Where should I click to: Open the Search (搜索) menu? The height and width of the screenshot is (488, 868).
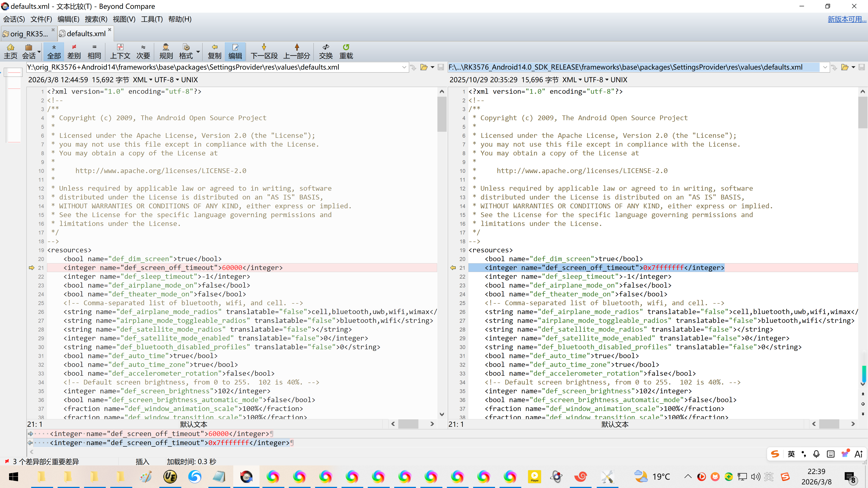(x=96, y=19)
